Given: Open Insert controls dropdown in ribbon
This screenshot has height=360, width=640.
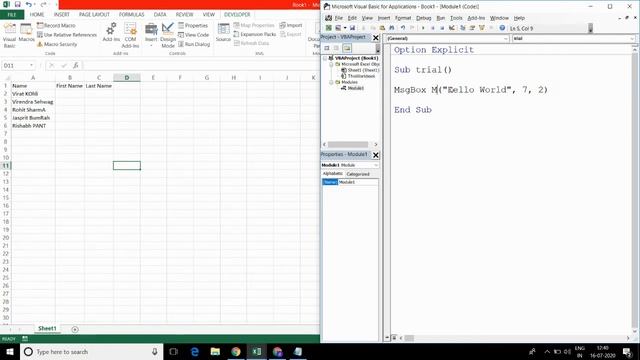Looking at the screenshot, I should 151,35.
